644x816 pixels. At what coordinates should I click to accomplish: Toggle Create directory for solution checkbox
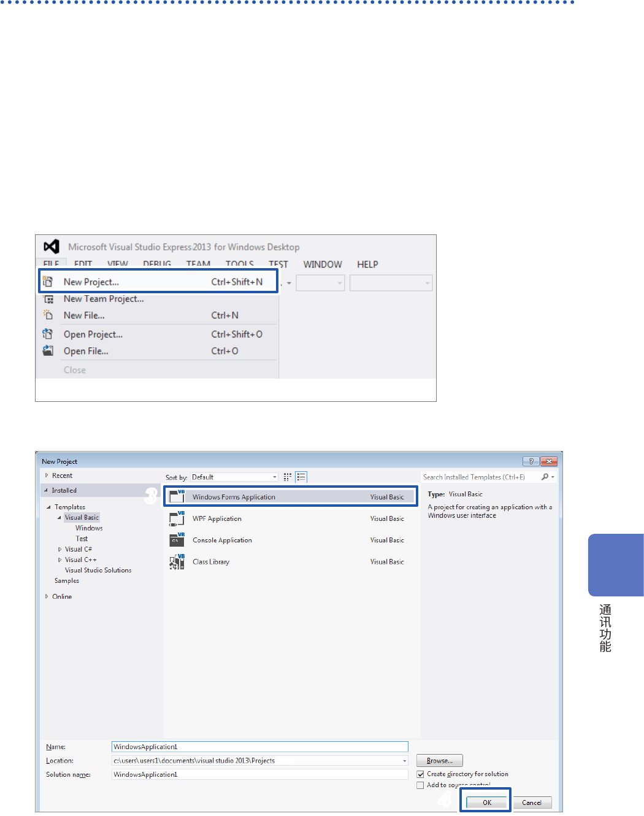tap(420, 774)
